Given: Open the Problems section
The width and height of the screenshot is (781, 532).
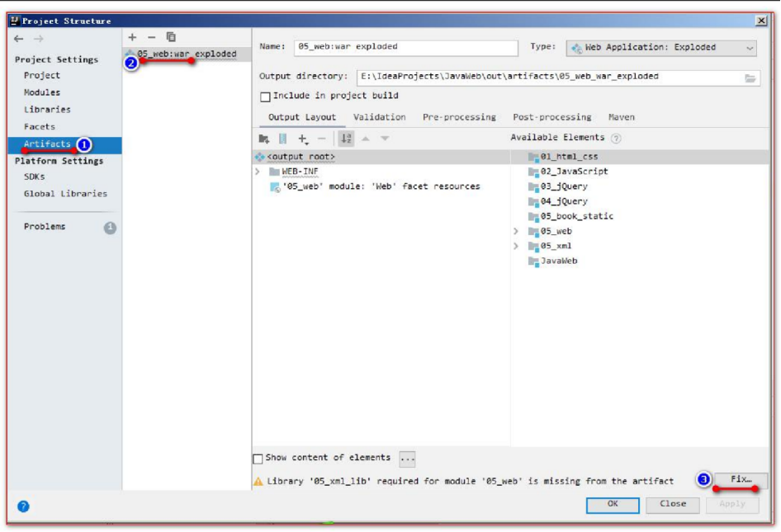Looking at the screenshot, I should click(45, 227).
